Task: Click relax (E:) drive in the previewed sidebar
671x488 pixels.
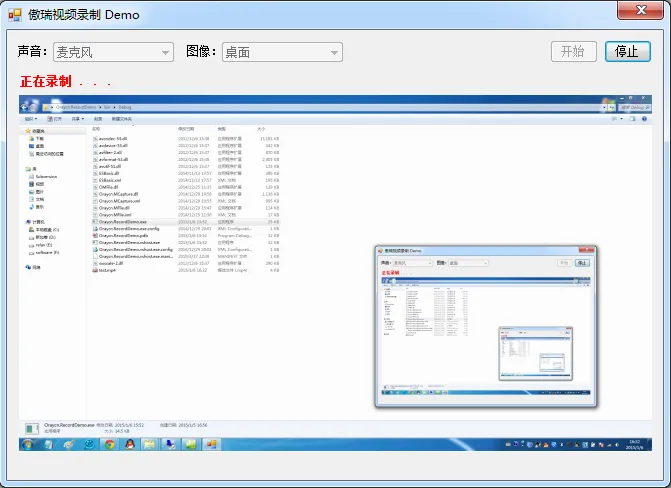Action: (40, 245)
